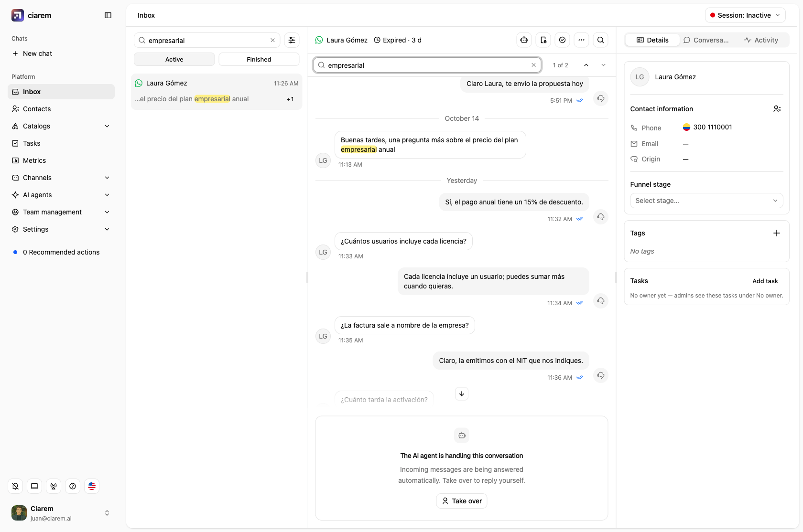Screen dimensions: 803x532
Task: Open Contacts in the sidebar
Action: pos(61,109)
